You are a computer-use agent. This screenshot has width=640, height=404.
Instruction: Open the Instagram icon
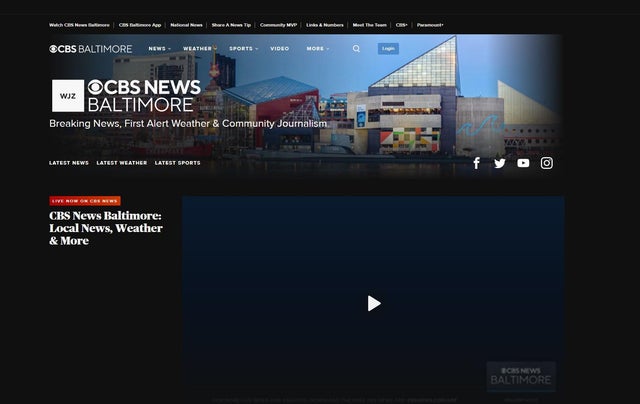[547, 163]
